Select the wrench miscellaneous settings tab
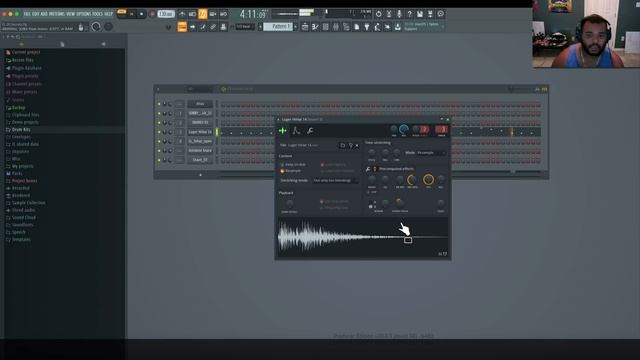The height and width of the screenshot is (360, 640). 310,131
